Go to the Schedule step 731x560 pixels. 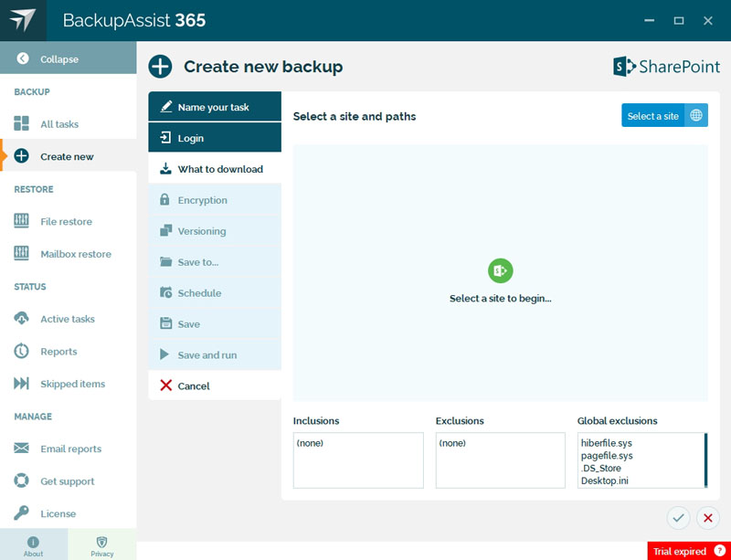(215, 293)
